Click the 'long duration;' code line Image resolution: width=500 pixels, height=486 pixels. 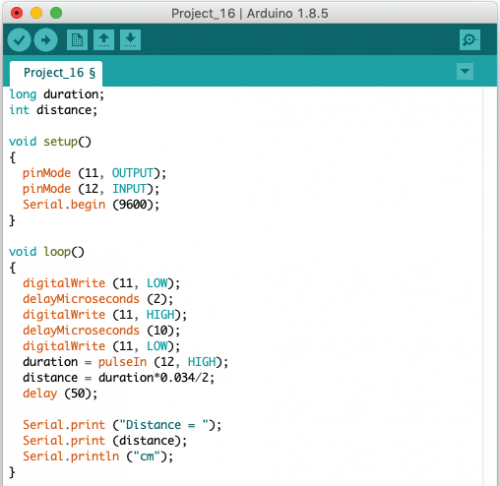[x=57, y=94]
